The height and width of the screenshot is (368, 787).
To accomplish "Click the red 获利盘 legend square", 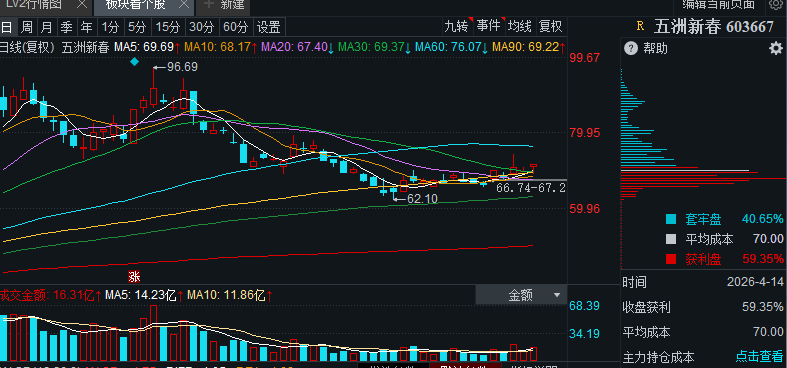I will [671, 259].
